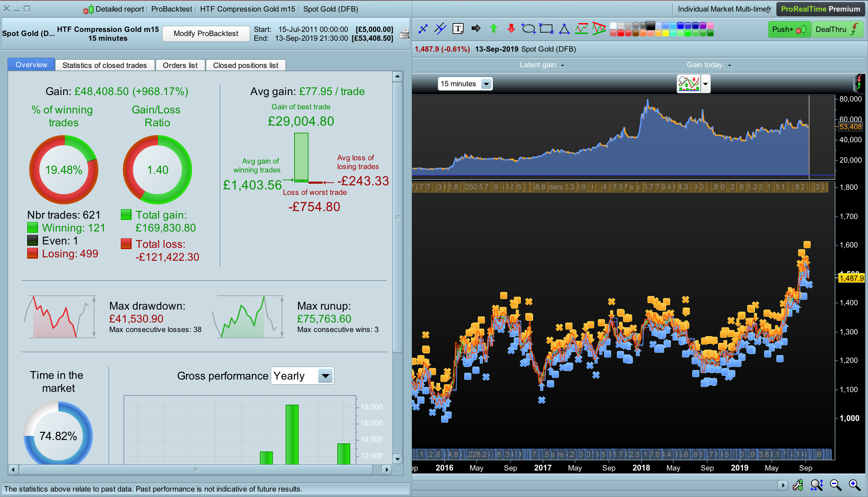
Task: Select the text annotation tool
Action: pos(458,29)
